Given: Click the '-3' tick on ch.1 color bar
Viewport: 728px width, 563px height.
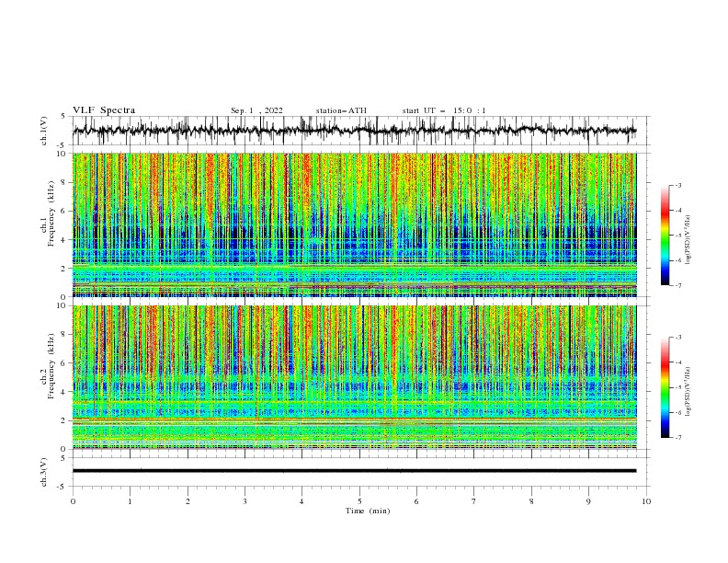Looking at the screenshot, I should point(677,185).
